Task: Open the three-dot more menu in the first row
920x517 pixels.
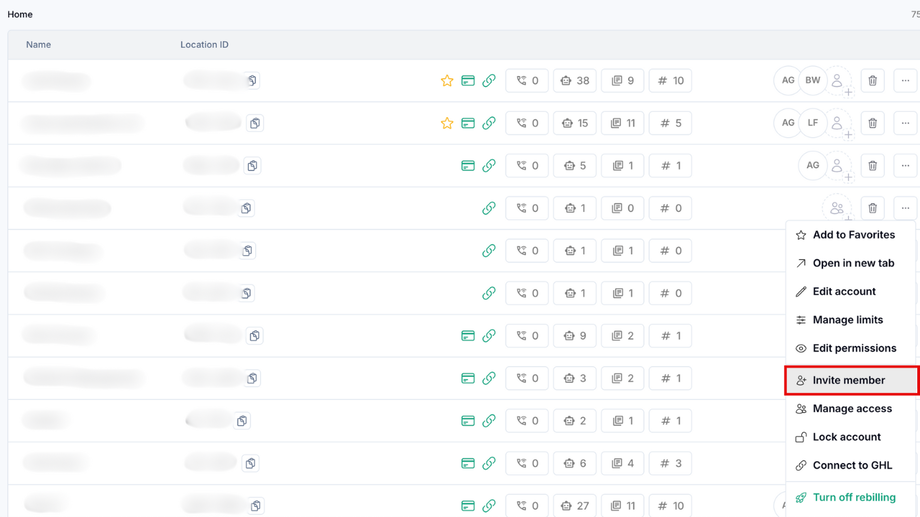Action: (905, 81)
